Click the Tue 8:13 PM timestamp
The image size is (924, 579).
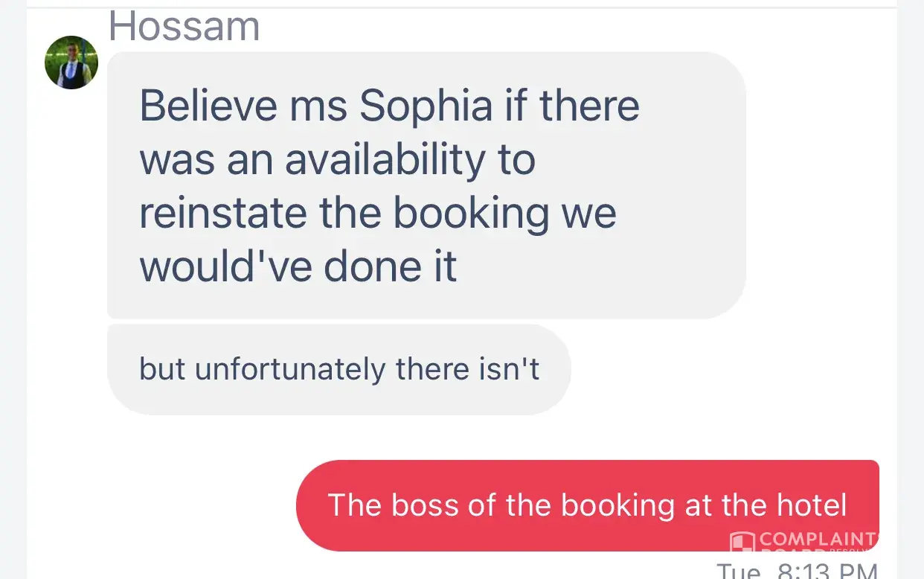[x=796, y=572]
